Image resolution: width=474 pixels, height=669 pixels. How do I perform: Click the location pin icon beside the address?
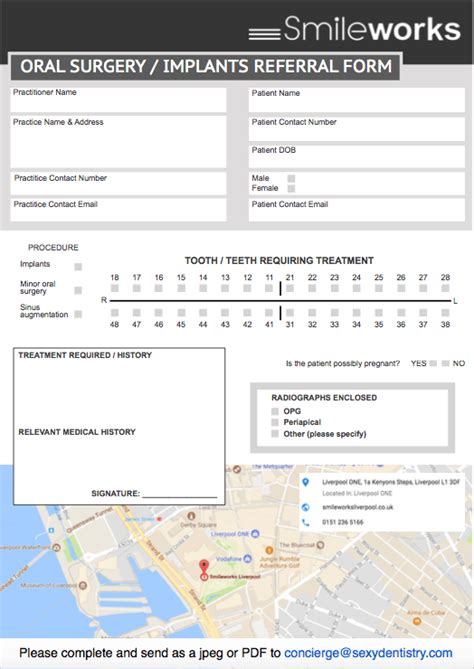point(305,482)
